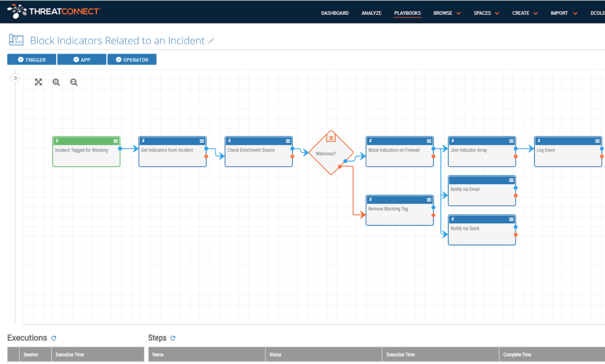Edit the playbook title using the pencil icon
The image size is (605, 364).
tap(211, 41)
